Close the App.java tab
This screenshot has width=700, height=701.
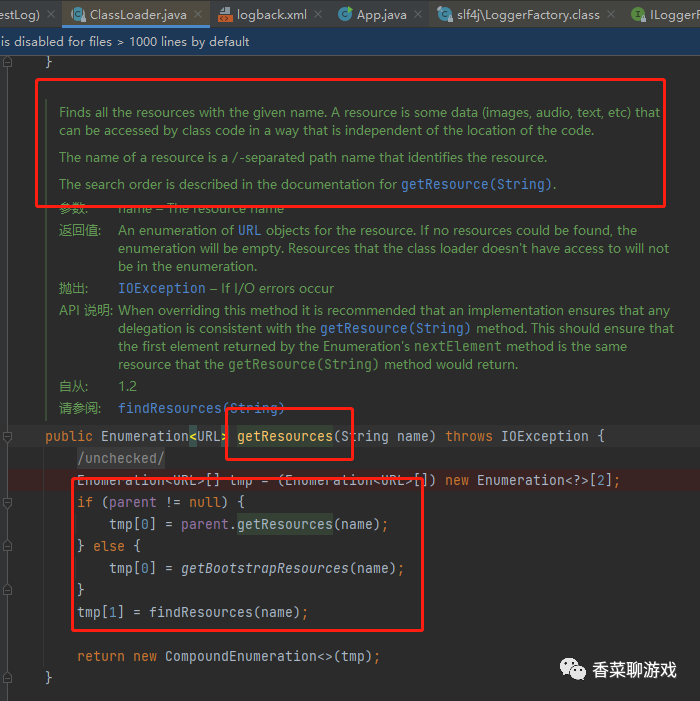[x=418, y=15]
